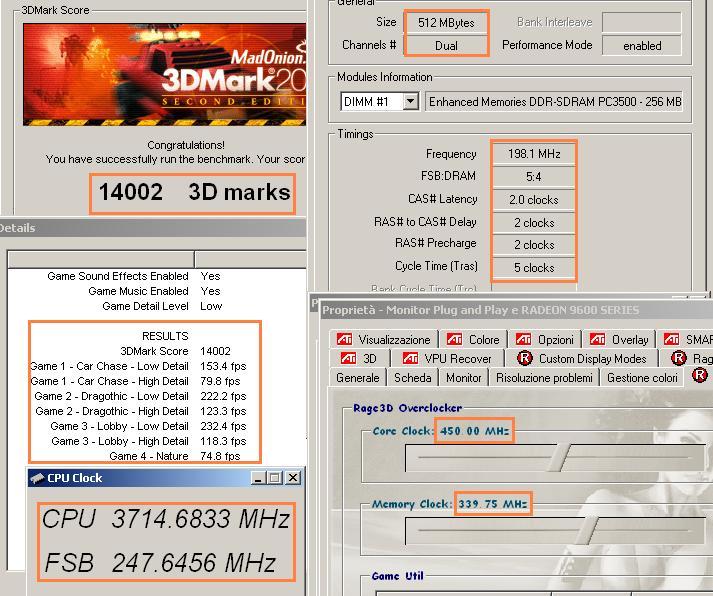Screen dimensions: 713x596
Task: Switch to VPU Recover tab
Action: point(447,359)
